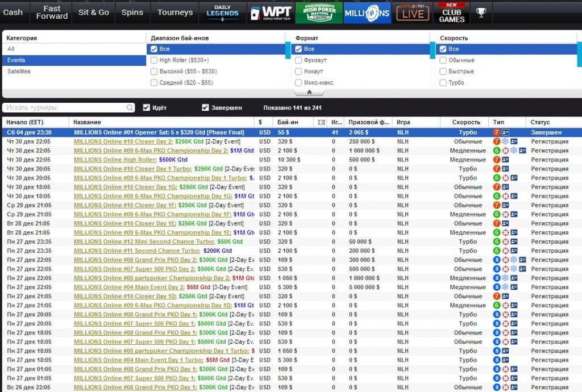Switch to the Sit & Go tab
Image resolution: width=582 pixels, height=392 pixels.
pos(94,12)
